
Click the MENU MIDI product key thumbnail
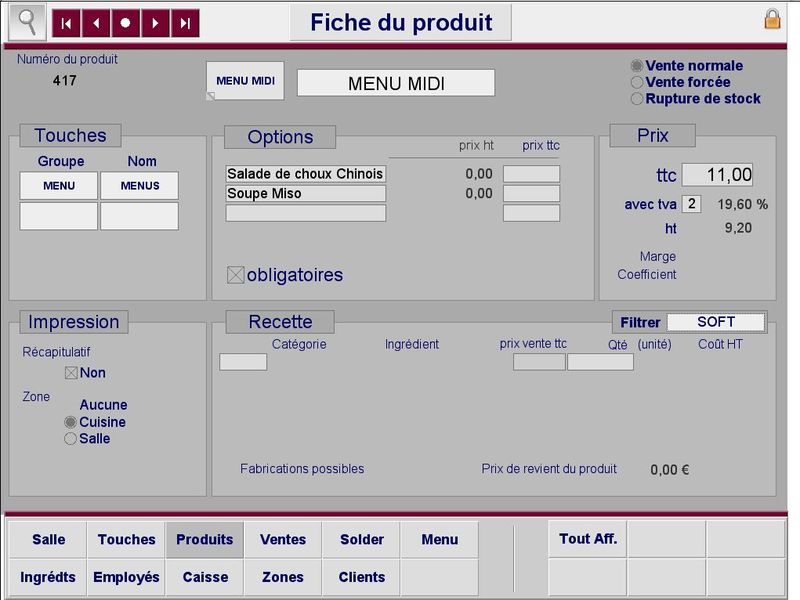[245, 81]
